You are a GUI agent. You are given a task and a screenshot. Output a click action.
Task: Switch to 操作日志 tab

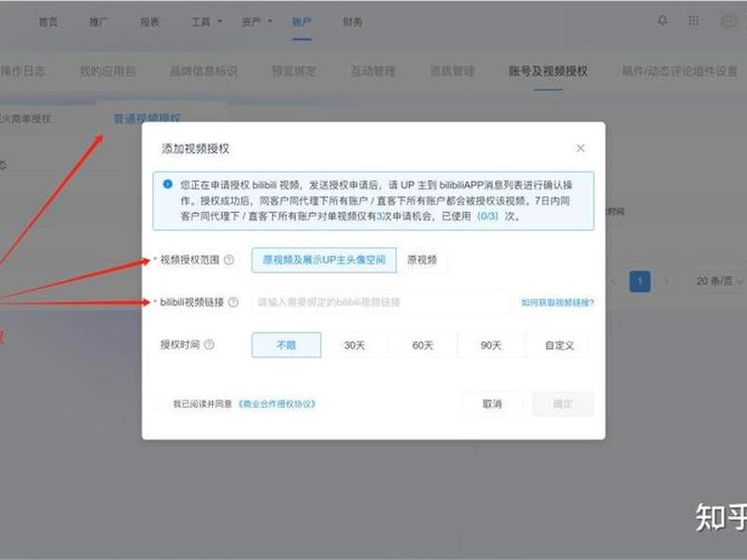22,72
